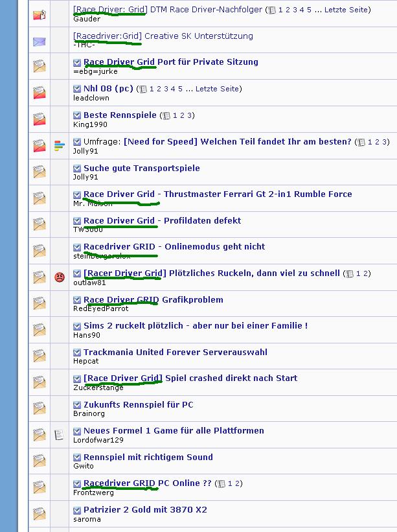Click author name 'RedEyedParrot'
The height and width of the screenshot is (532, 397).
tap(101, 308)
